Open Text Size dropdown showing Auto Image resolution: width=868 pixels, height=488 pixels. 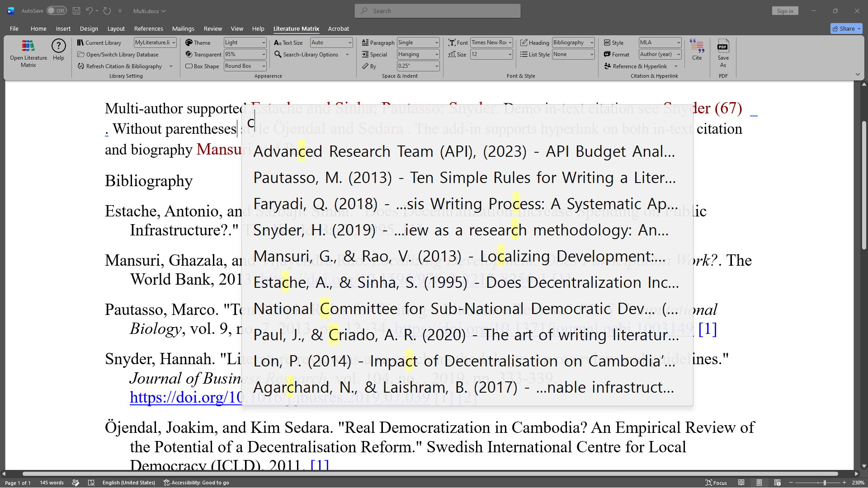pyautogui.click(x=331, y=42)
